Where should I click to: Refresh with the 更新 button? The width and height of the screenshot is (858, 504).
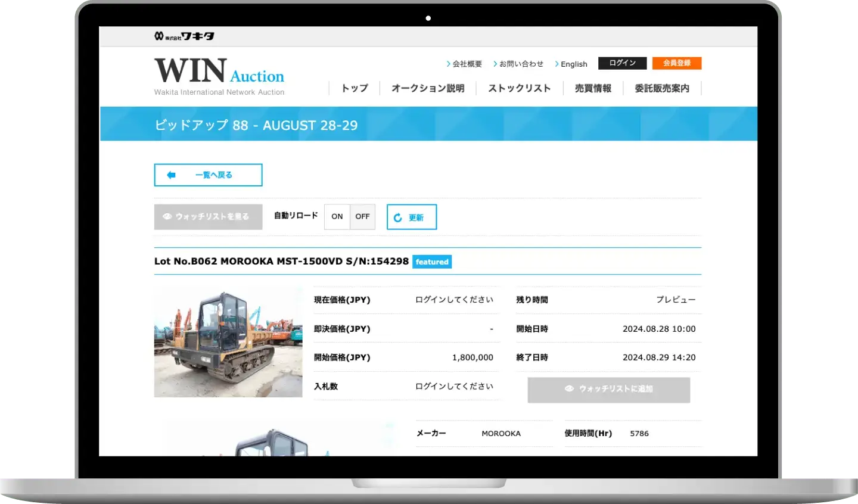tap(412, 217)
